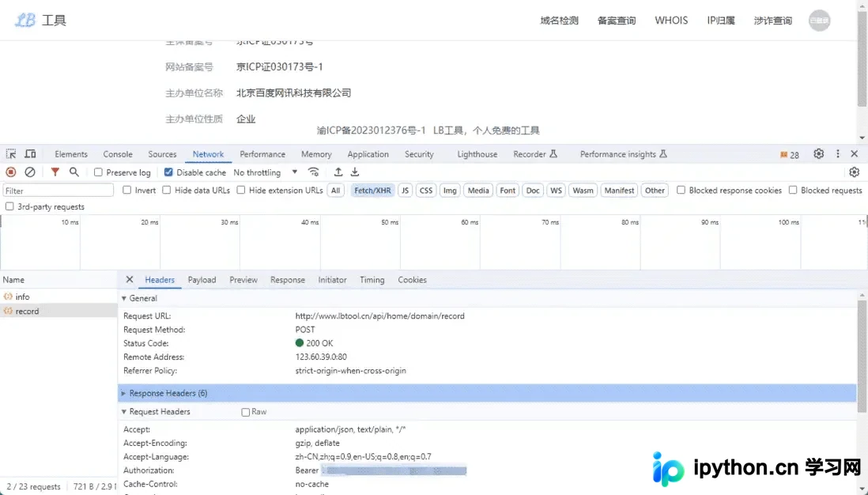The image size is (868, 495).
Task: Close the DevTools panel
Action: pos(854,154)
